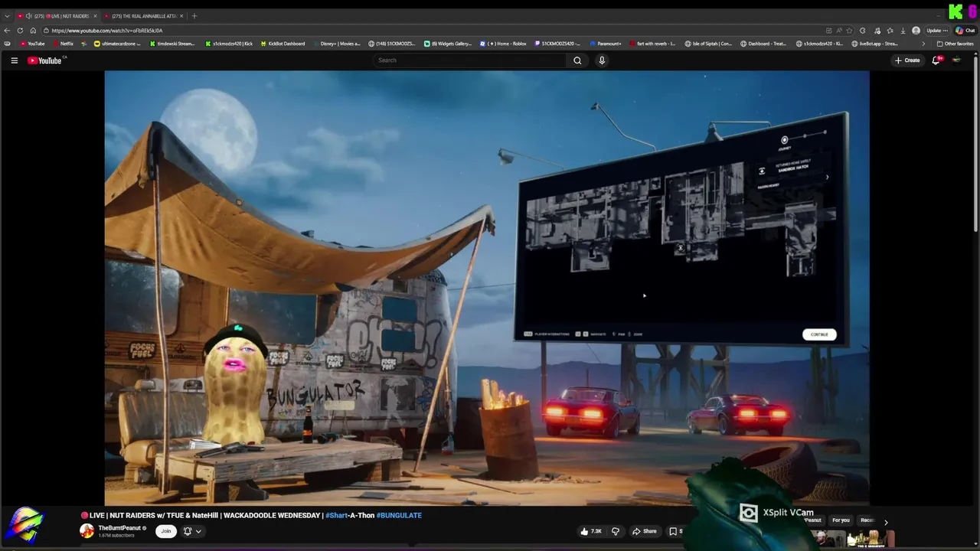Start voice search with the microphone icon
Screen dimensions: 980x551
click(602, 60)
